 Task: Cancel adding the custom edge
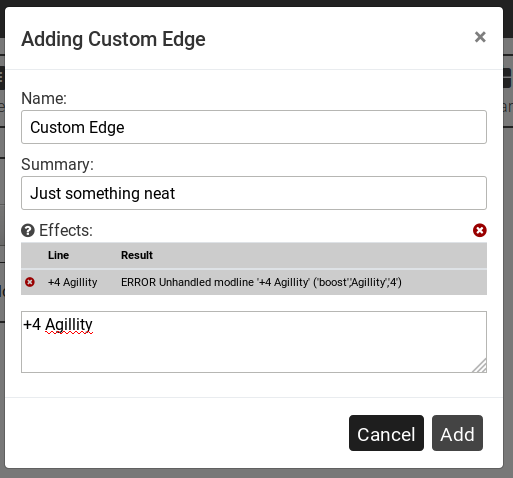[x=386, y=433]
